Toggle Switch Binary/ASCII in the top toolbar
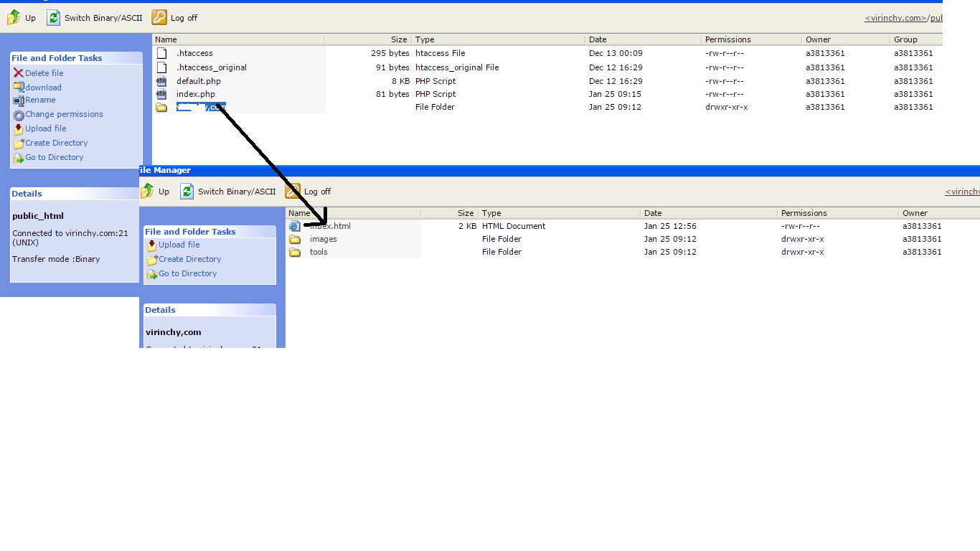 tap(53, 17)
